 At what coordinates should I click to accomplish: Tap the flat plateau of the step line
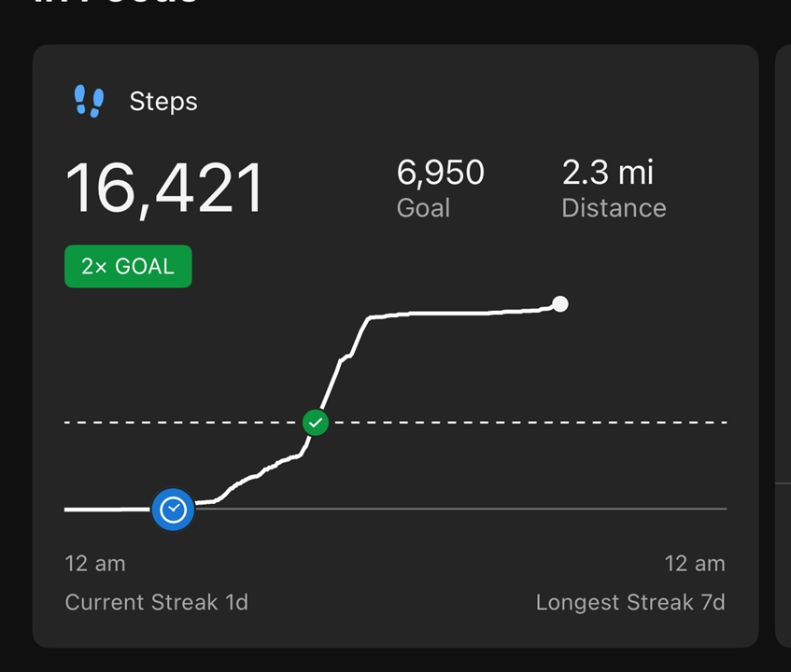[x=459, y=313]
